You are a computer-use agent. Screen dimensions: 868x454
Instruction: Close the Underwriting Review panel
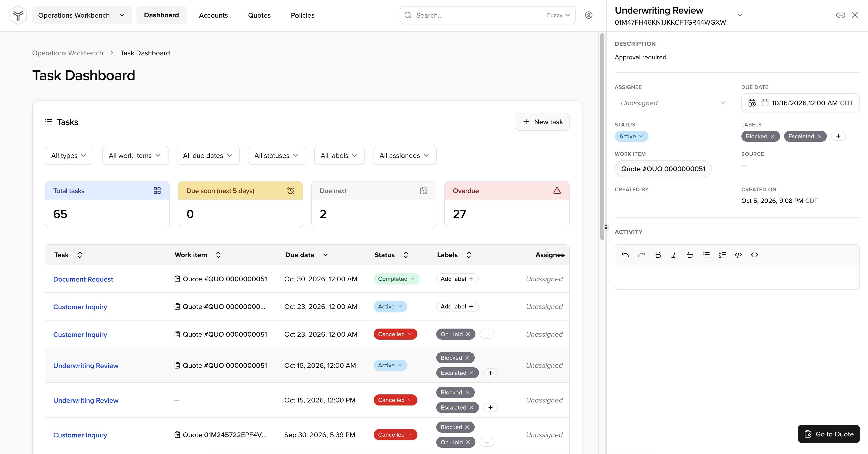(x=855, y=15)
